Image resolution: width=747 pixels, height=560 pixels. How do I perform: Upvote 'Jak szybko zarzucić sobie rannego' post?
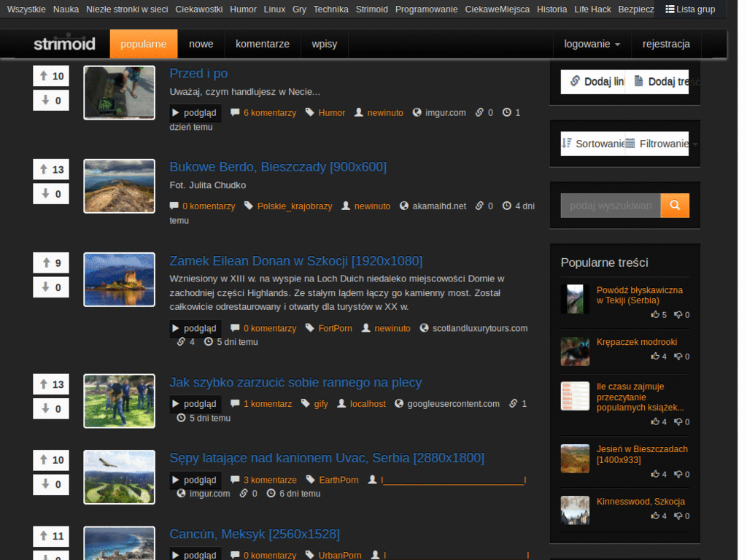[x=51, y=384]
